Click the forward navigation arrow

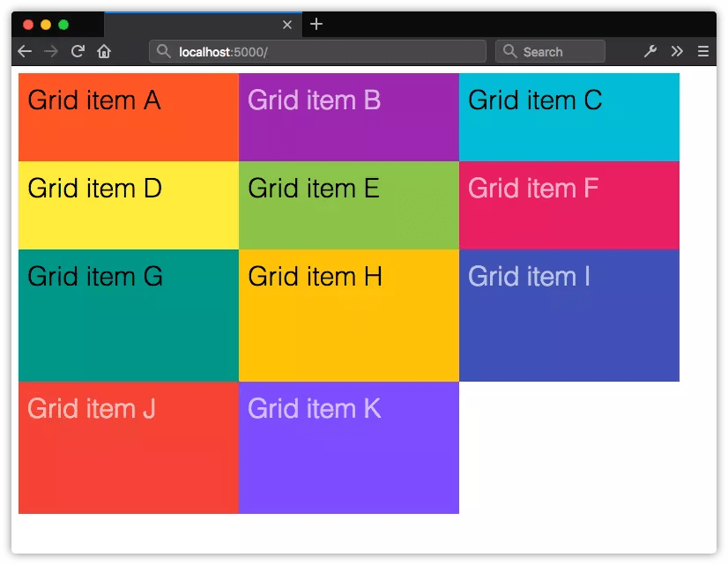(x=51, y=51)
